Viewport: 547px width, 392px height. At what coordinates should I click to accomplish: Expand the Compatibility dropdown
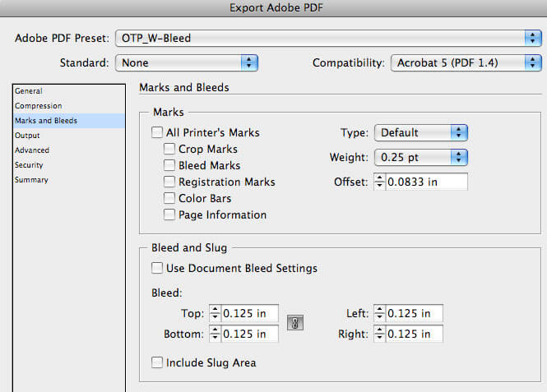point(466,62)
